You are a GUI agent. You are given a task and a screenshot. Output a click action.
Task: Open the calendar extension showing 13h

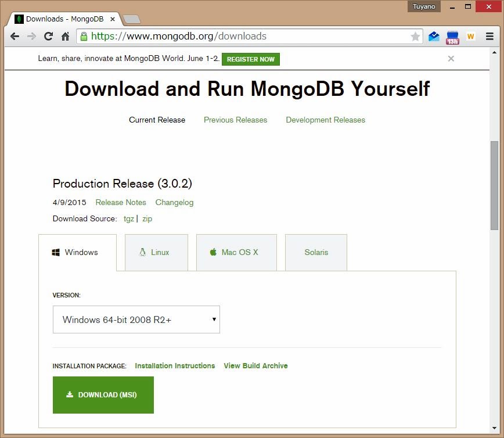pos(452,37)
